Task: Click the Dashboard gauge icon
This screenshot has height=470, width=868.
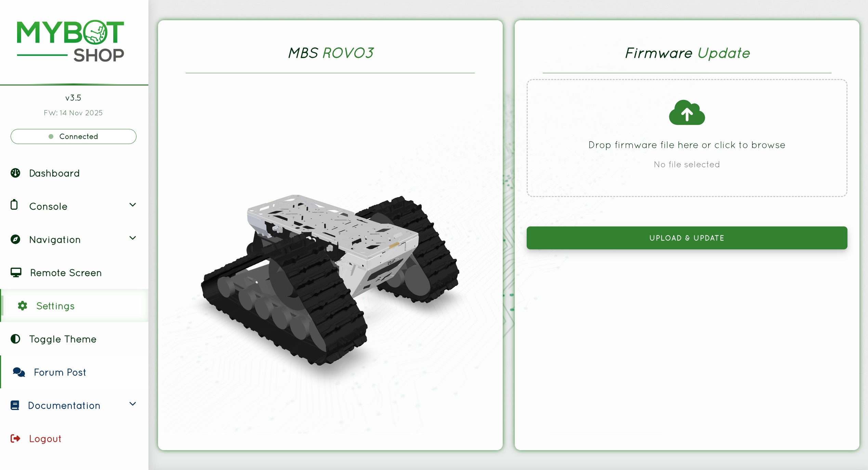Action: [15, 173]
